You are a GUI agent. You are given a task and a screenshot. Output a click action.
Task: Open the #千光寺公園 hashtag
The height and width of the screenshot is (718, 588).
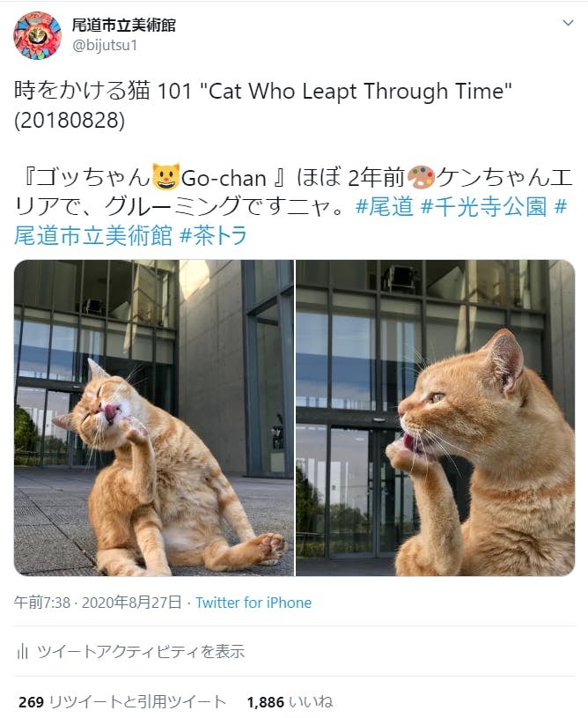click(483, 207)
